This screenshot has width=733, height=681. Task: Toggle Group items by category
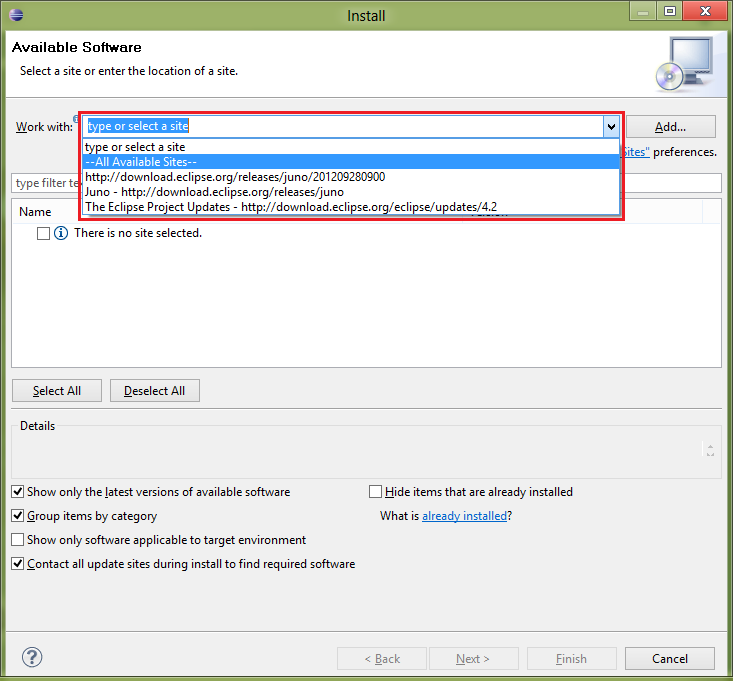[18, 516]
